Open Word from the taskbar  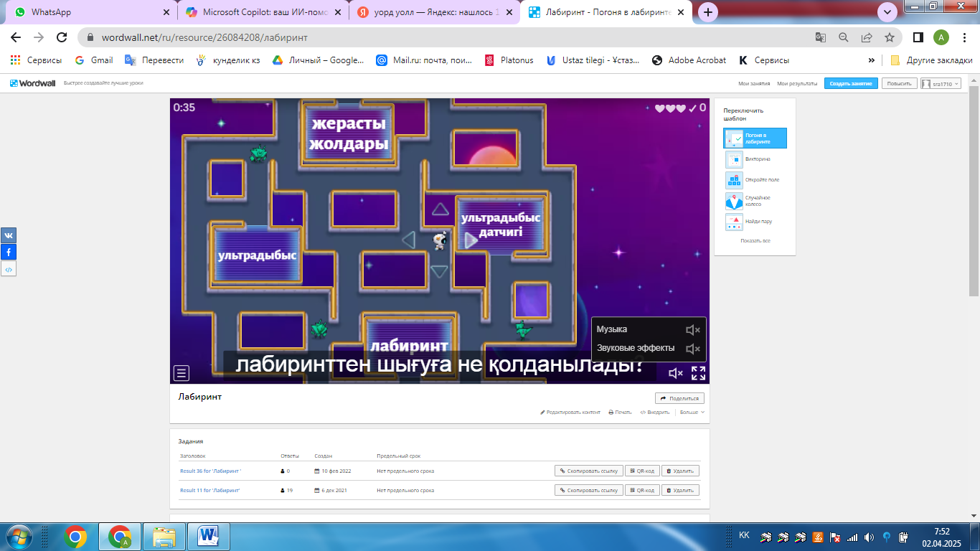(209, 536)
